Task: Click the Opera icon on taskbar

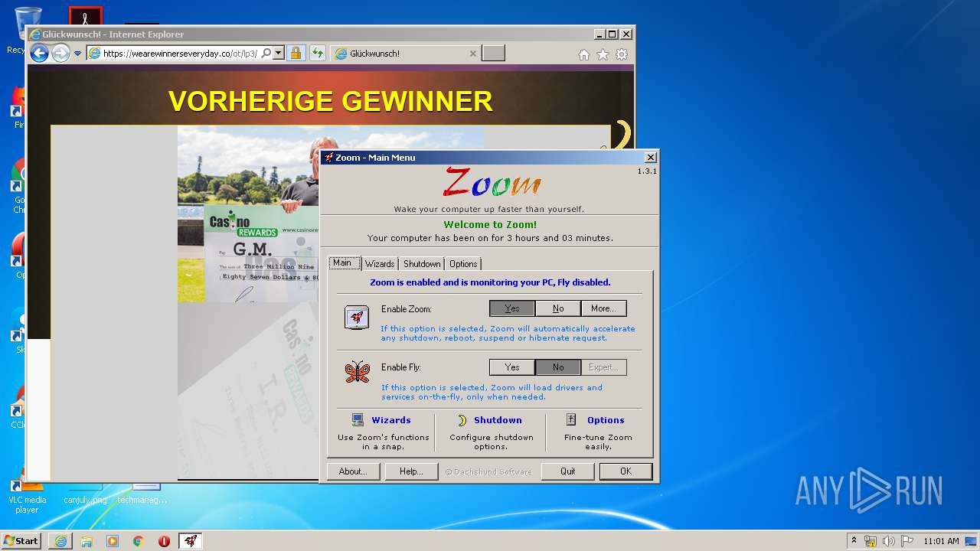Action: click(164, 541)
